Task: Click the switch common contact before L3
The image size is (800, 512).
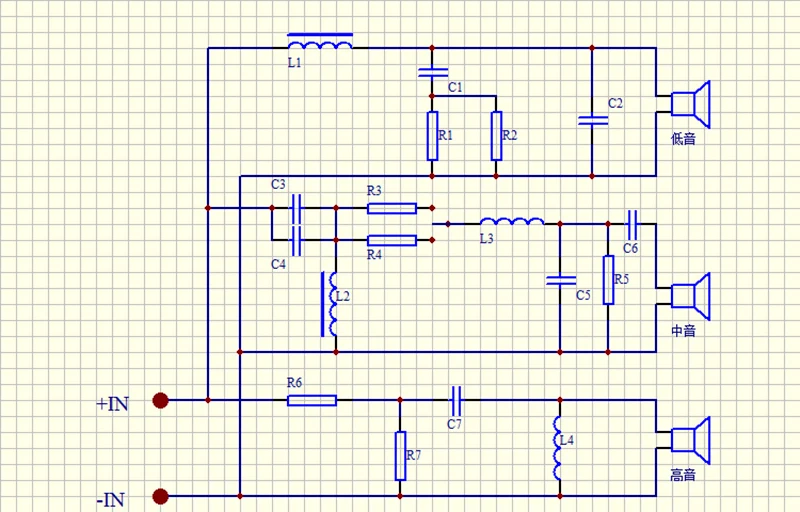Action: tap(448, 224)
